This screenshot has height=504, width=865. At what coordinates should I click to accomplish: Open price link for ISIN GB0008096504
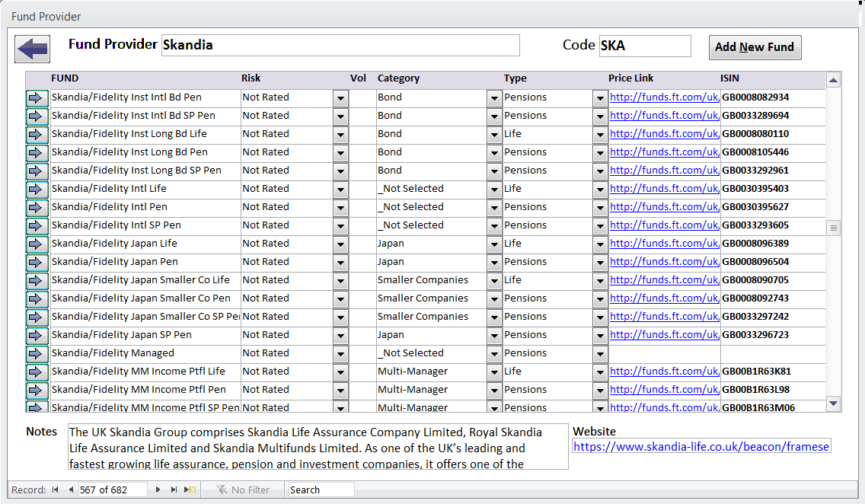click(664, 262)
